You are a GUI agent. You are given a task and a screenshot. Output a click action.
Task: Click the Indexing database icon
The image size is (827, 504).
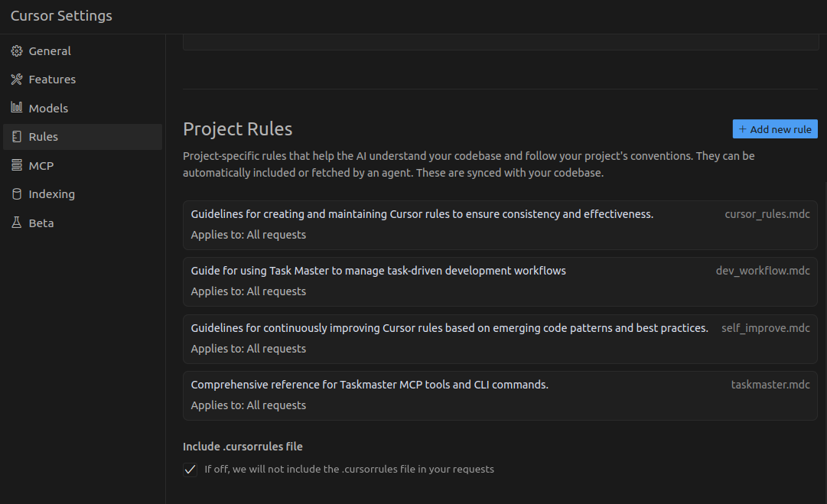click(17, 194)
